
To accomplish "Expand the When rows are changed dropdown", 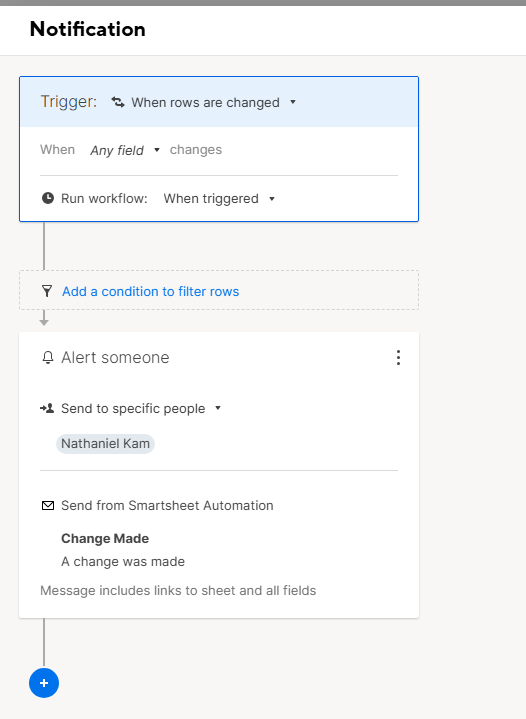I will [x=214, y=102].
